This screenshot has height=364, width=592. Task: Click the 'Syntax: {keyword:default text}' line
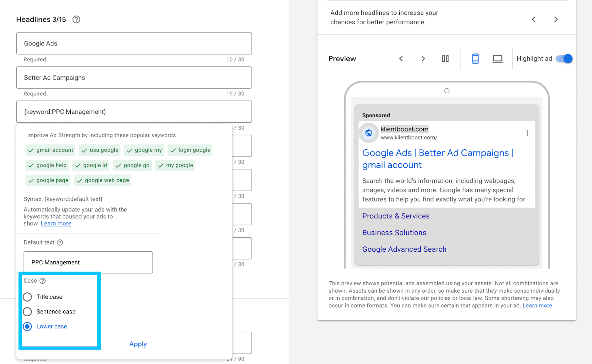(63, 199)
